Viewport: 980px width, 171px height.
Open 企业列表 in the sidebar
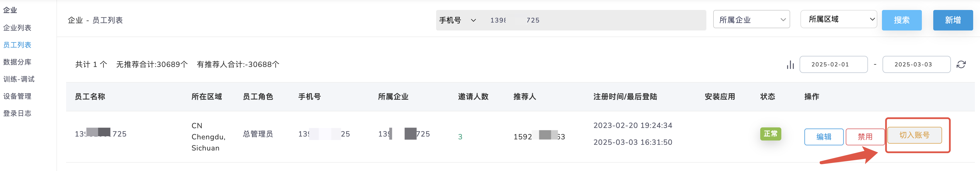pos(17,28)
